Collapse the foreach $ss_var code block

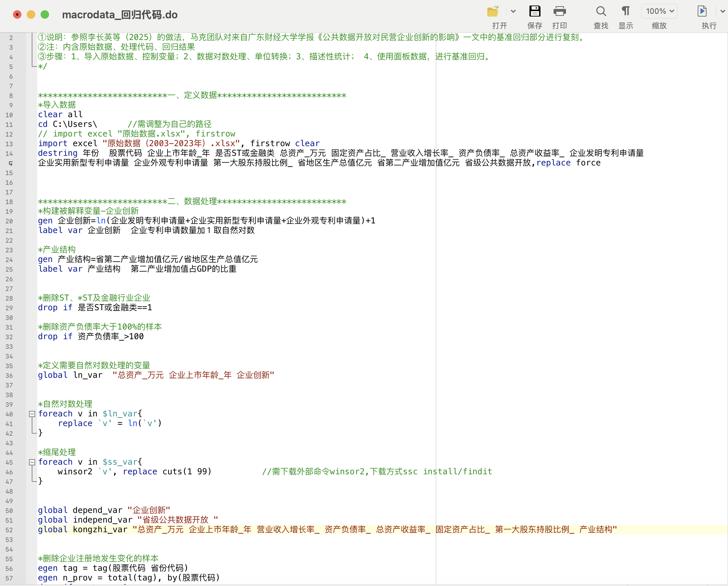(32, 462)
